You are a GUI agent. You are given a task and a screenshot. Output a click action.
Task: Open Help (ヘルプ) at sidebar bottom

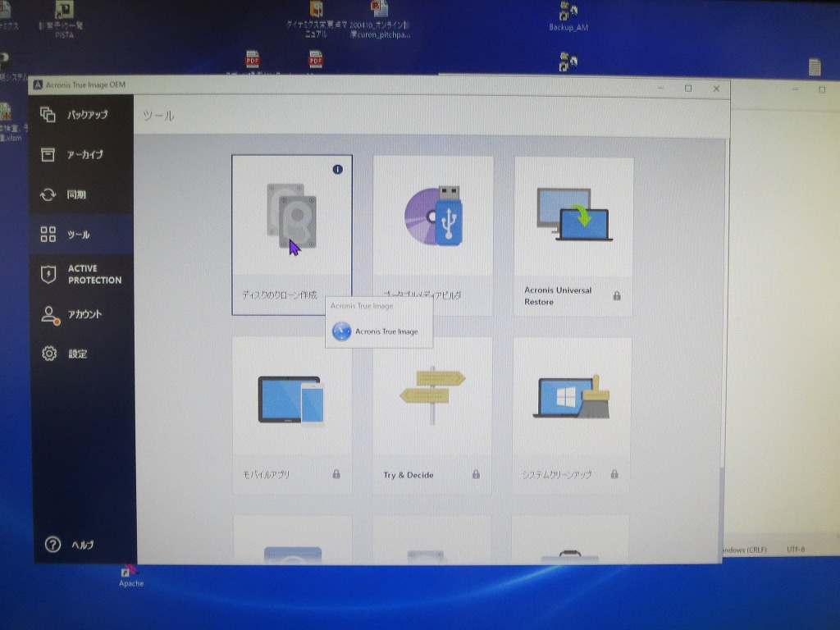(70, 545)
